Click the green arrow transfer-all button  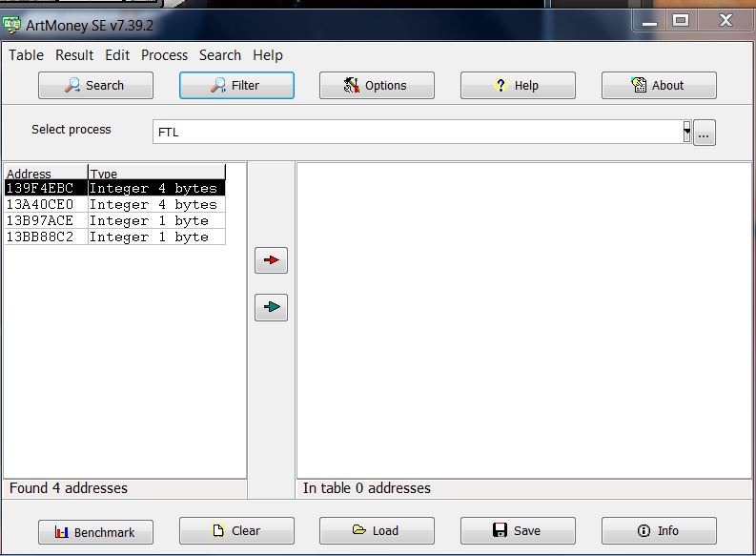(x=271, y=307)
